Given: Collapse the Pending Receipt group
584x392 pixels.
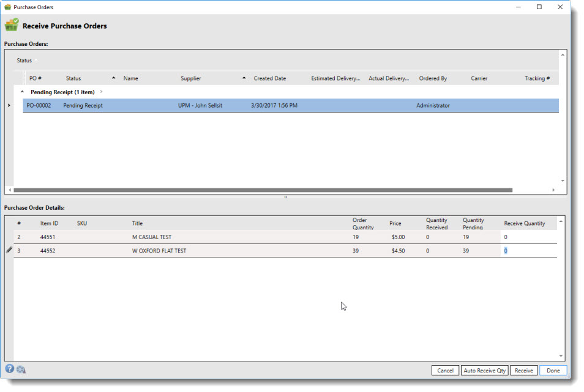Looking at the screenshot, I should click(23, 92).
